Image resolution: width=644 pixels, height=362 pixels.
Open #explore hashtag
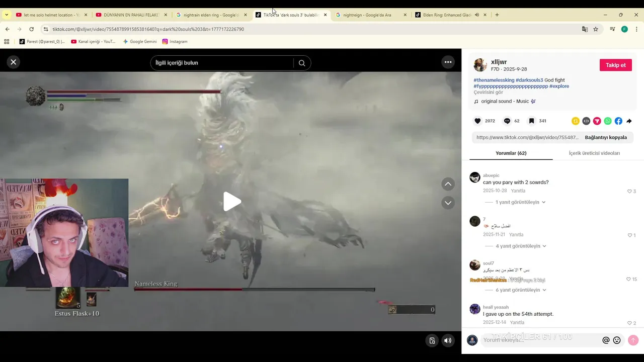point(559,86)
